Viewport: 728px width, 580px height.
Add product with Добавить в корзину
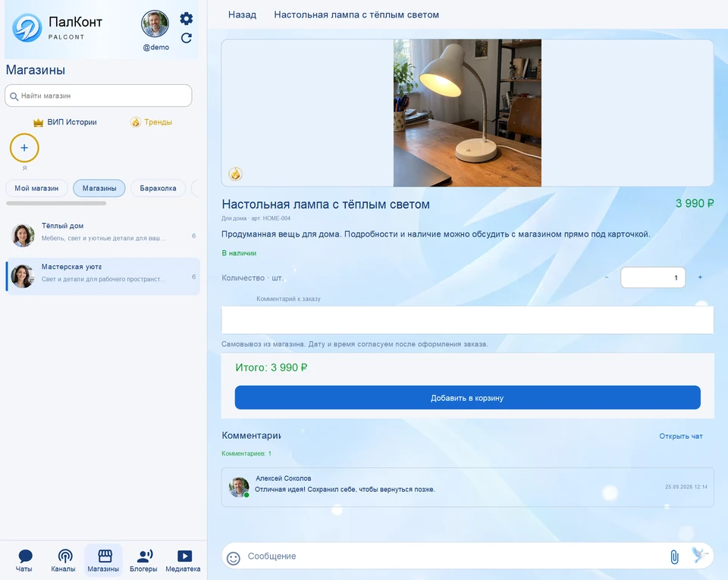point(468,397)
